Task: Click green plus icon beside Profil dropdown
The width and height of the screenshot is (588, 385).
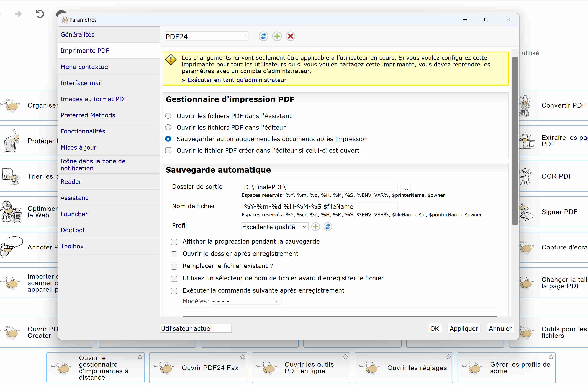Action: pos(315,227)
